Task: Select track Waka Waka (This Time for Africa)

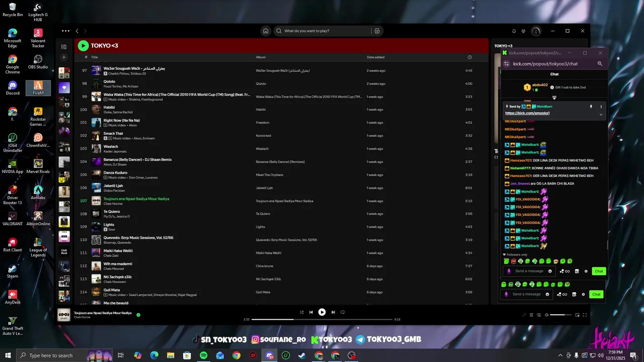Action: pyautogui.click(x=282, y=97)
